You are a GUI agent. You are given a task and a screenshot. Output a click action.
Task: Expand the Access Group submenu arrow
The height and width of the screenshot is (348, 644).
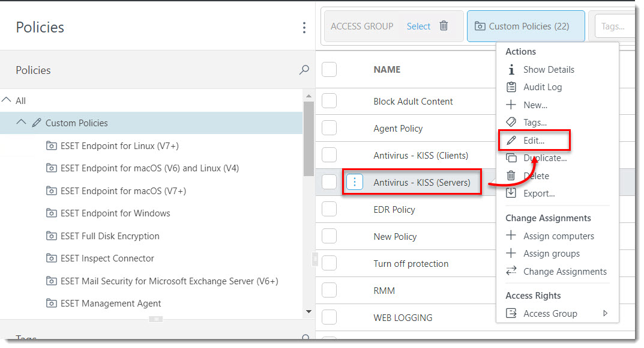click(605, 313)
